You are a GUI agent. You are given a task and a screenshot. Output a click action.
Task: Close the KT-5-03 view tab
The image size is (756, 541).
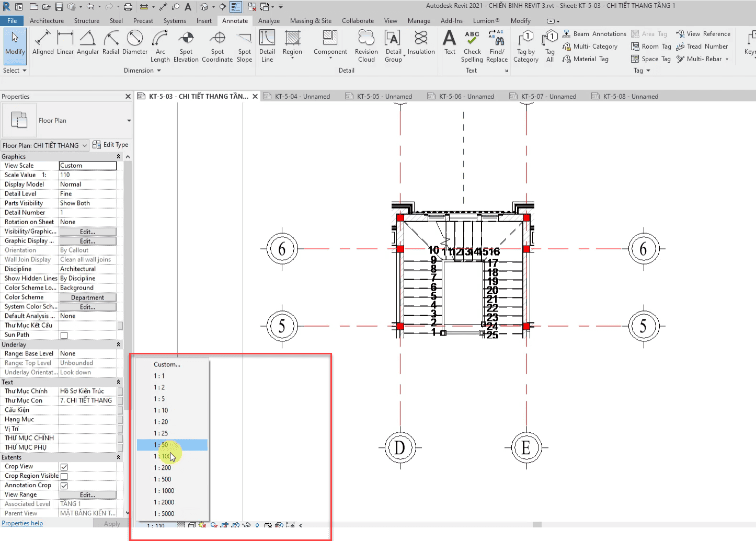(x=255, y=97)
